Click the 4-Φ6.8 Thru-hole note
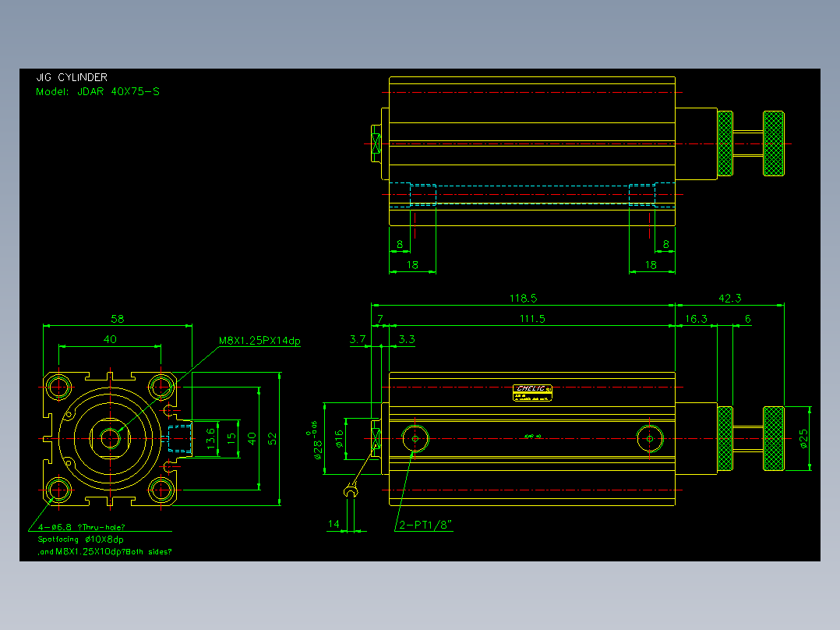Viewport: 840px width, 630px height. (x=81, y=527)
